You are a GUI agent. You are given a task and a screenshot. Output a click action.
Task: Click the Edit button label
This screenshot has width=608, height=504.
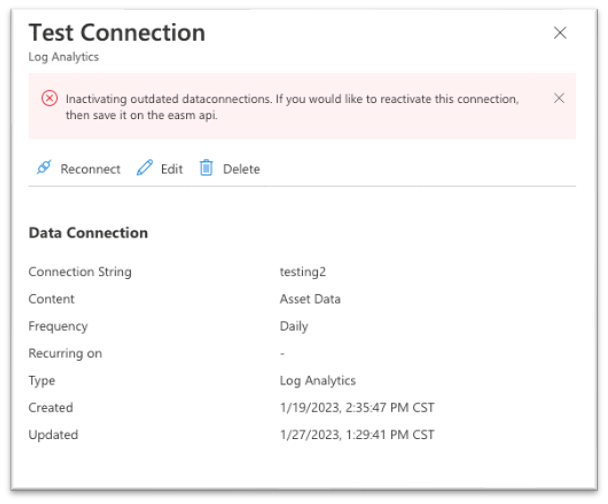172,169
